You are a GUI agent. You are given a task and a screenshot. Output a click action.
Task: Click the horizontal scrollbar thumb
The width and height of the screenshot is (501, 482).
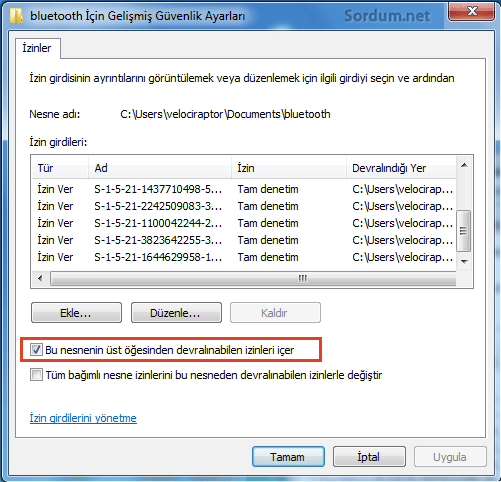pyautogui.click(x=253, y=278)
